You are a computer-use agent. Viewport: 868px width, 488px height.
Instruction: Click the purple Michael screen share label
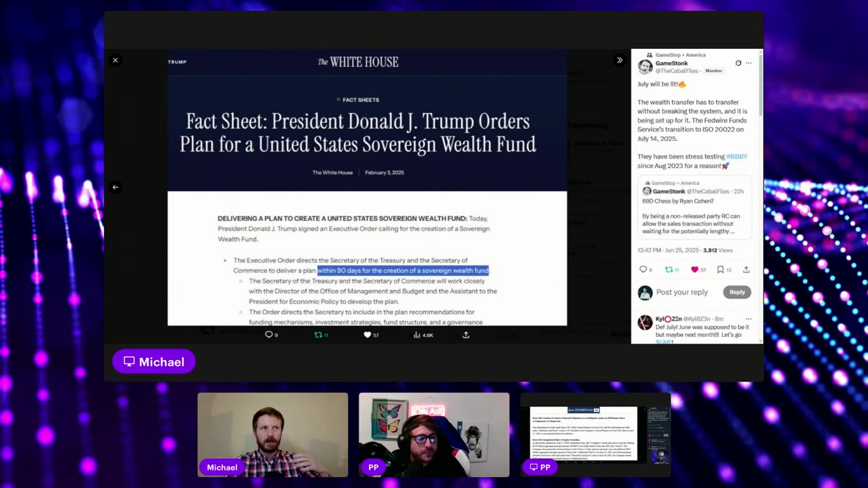tap(154, 362)
